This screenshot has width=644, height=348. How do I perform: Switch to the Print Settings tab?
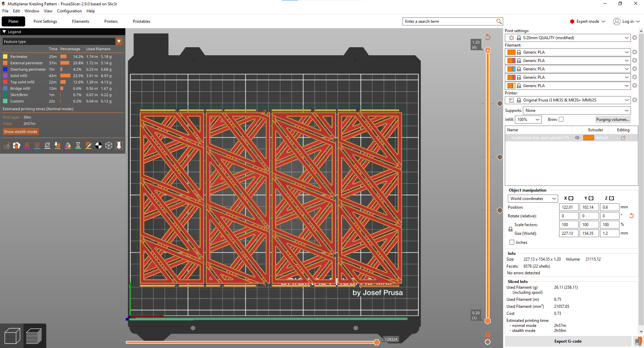[x=45, y=21]
